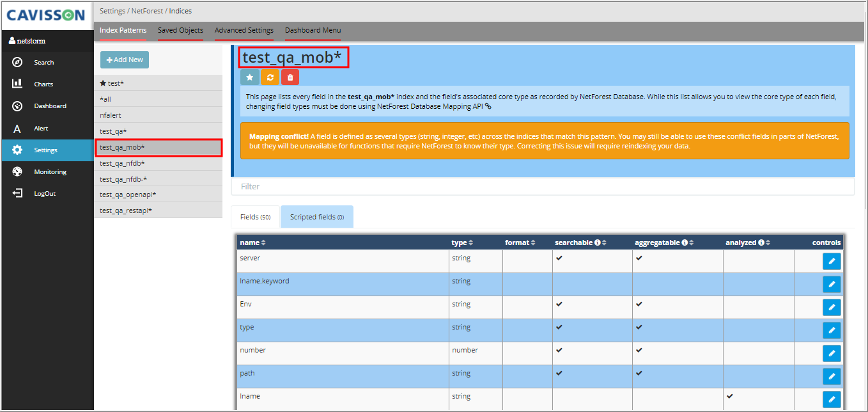Click the analyzed column info icon

761,243
